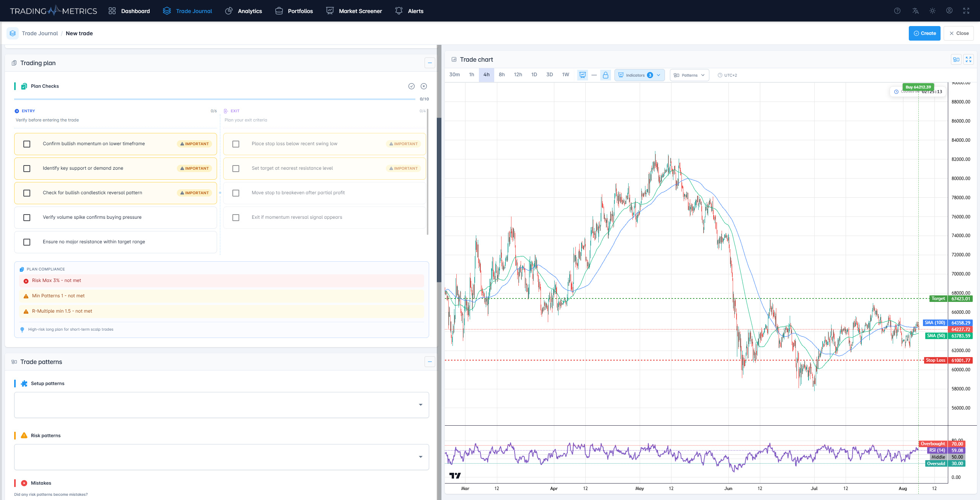Check Confirm bullish momentum on lower timeframe

tap(27, 144)
